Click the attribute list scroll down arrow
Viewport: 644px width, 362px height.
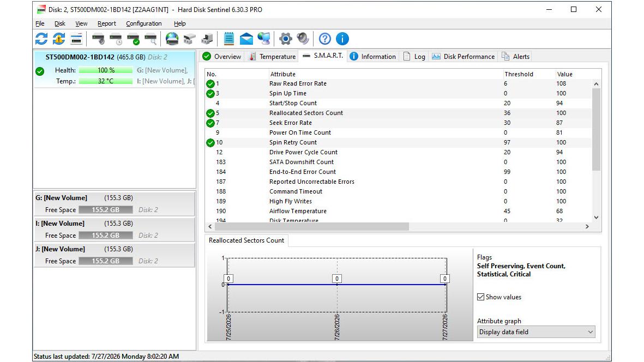597,218
